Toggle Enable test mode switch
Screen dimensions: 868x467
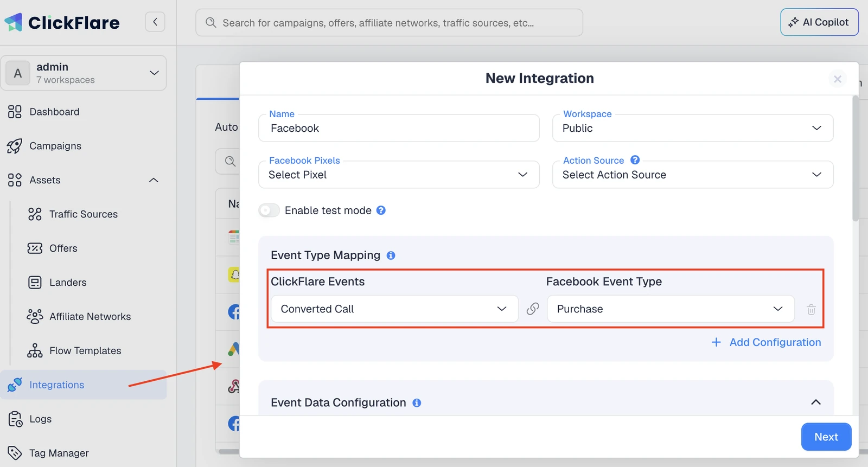click(x=269, y=210)
